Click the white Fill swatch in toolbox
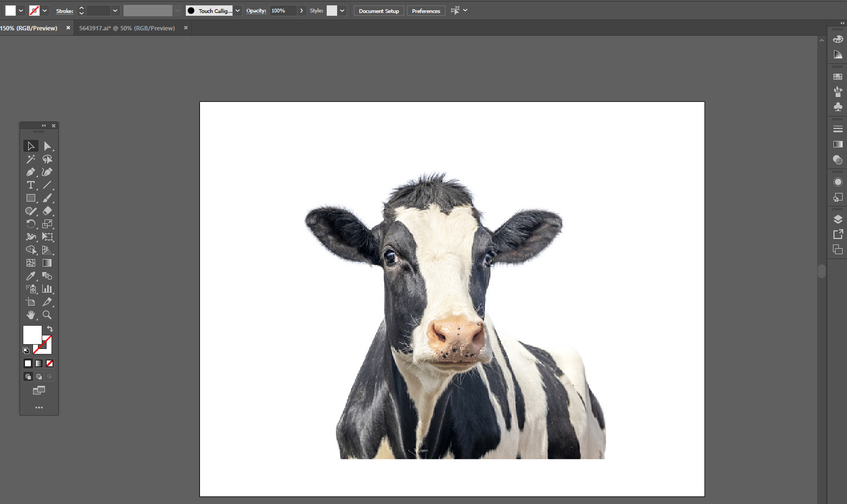Viewport: 847px width, 504px height. click(x=32, y=335)
